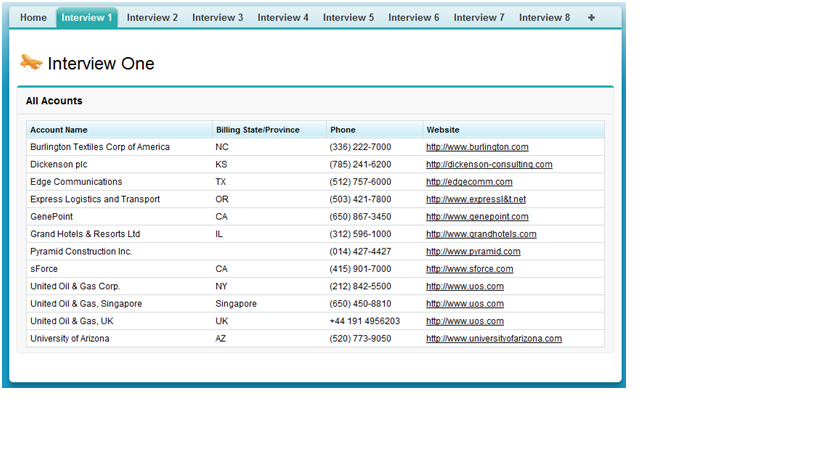Click Express Logistics and Transport account name
Viewport: 819px width, 460px height.
[x=95, y=199]
